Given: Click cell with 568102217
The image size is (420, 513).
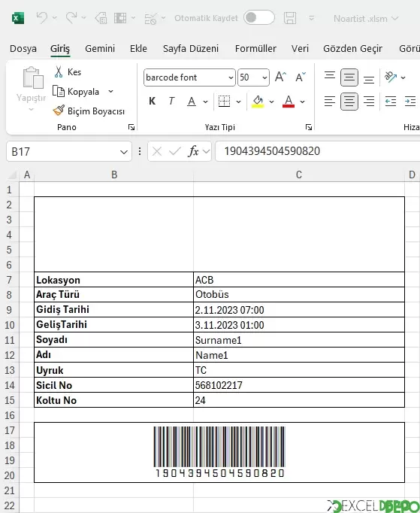Looking at the screenshot, I should 299,385.
